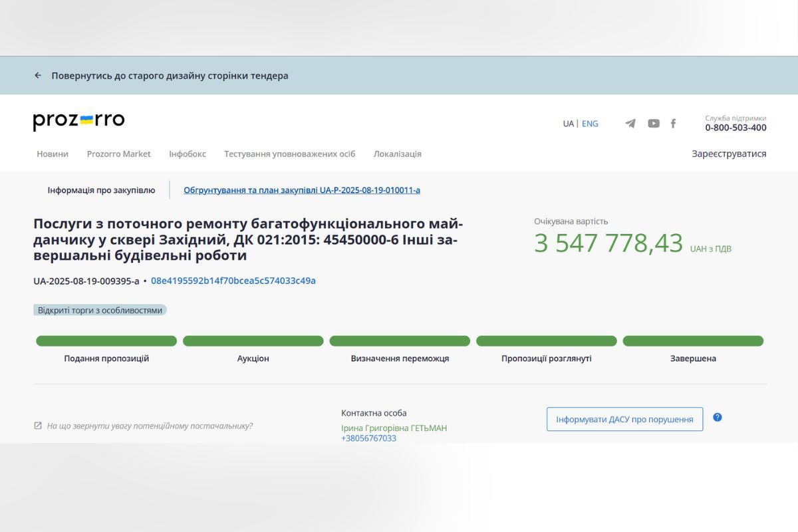Click Зареєструватися to register
Image resolution: width=798 pixels, height=532 pixels.
(x=728, y=154)
